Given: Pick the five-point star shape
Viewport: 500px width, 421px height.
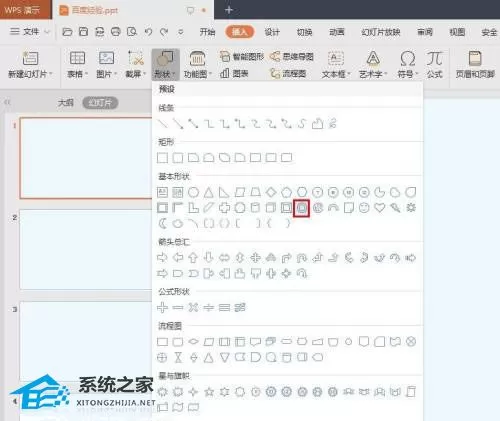Looking at the screenshot, I should click(x=209, y=392).
